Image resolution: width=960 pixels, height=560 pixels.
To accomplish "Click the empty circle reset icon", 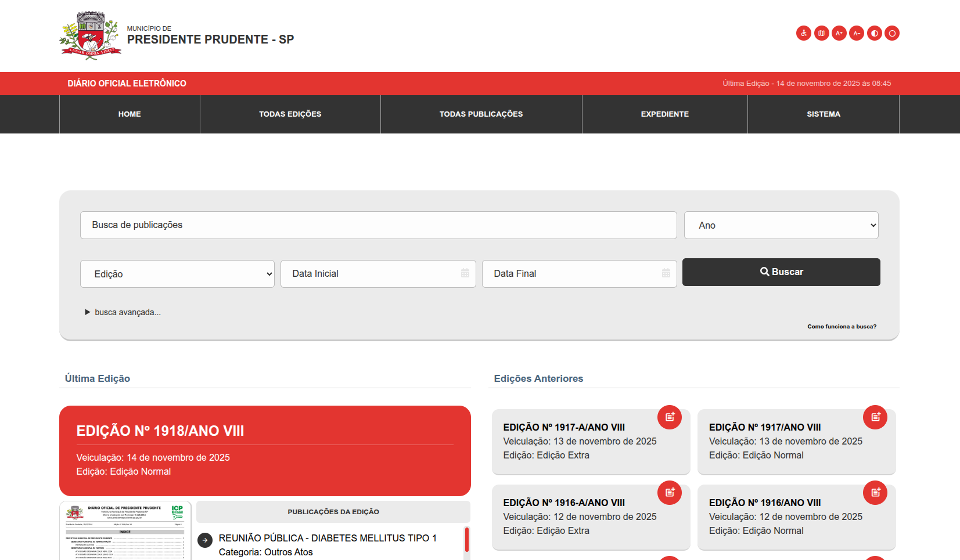I will pyautogui.click(x=892, y=33).
